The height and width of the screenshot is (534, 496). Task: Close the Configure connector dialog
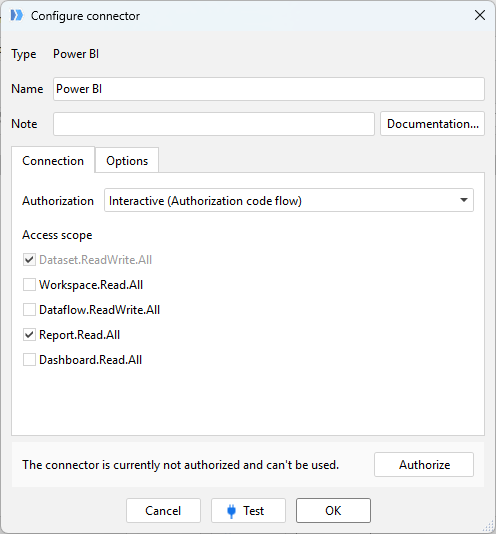coord(480,15)
